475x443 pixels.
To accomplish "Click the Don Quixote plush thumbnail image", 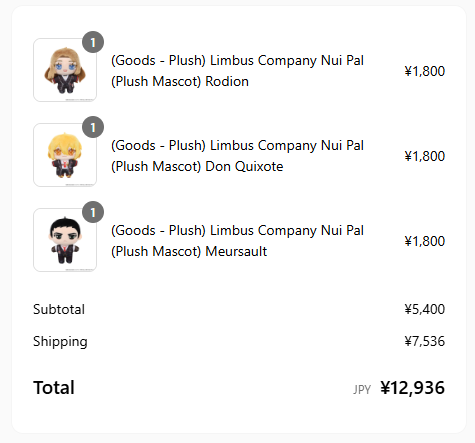I will coord(65,155).
